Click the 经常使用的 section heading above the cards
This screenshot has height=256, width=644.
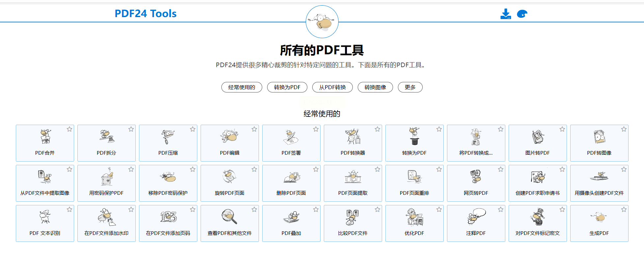click(322, 114)
